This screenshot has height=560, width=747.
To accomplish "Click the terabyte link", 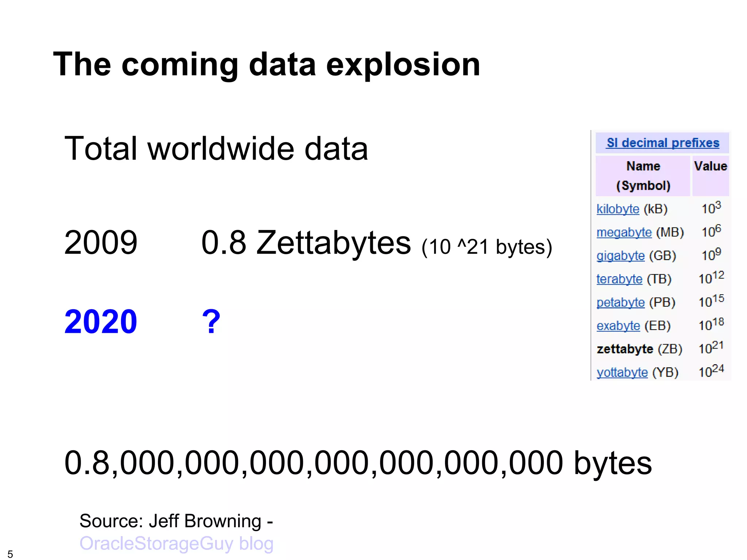I will [x=619, y=279].
